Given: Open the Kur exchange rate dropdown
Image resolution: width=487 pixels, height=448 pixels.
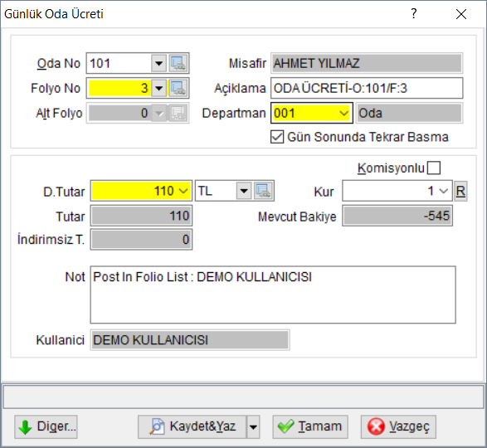Looking at the screenshot, I should 444,191.
